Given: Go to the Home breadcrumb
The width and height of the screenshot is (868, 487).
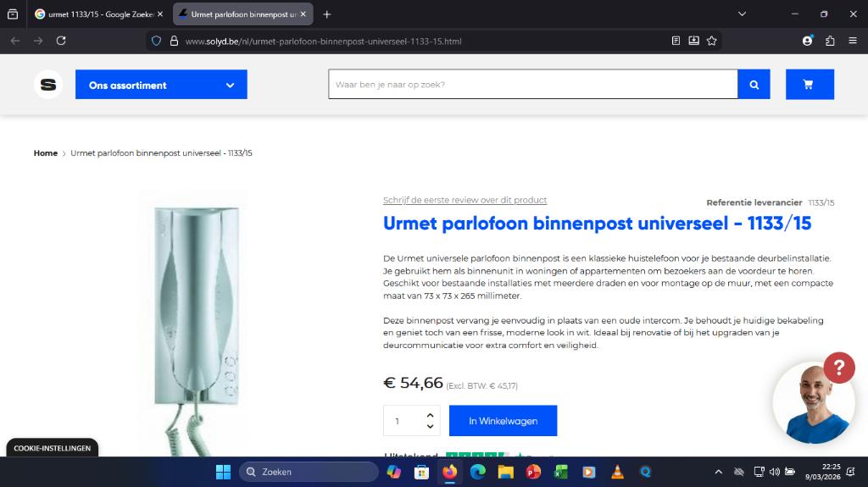Looking at the screenshot, I should pos(46,153).
